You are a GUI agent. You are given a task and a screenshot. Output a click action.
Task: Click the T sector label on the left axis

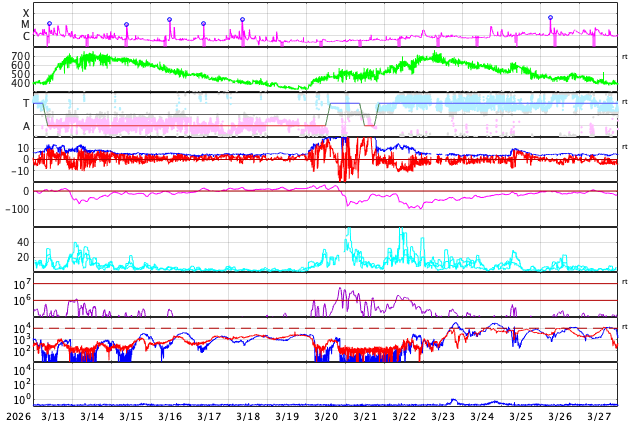[26, 103]
